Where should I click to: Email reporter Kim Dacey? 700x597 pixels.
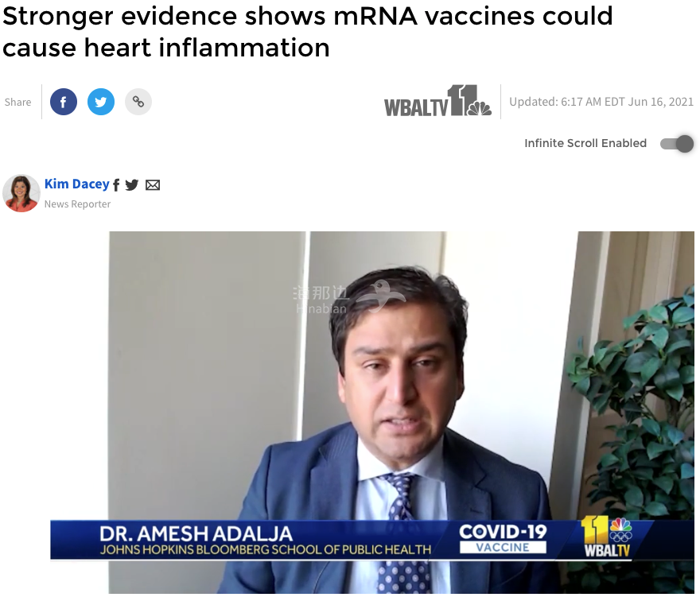(x=153, y=184)
